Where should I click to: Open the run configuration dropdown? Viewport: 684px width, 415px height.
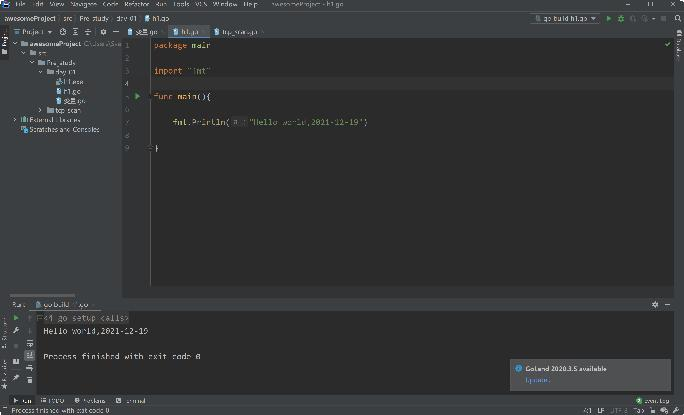point(565,18)
